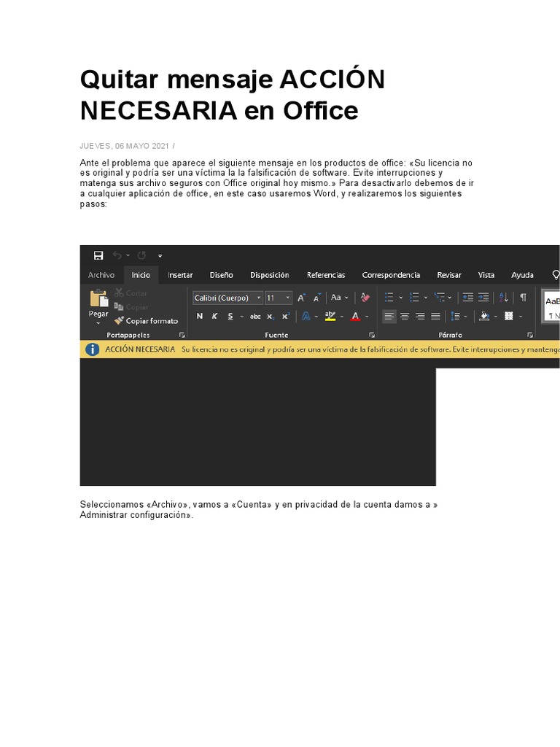Click Increase indent icon
Viewport: 560px width, 747px height.
(x=483, y=298)
